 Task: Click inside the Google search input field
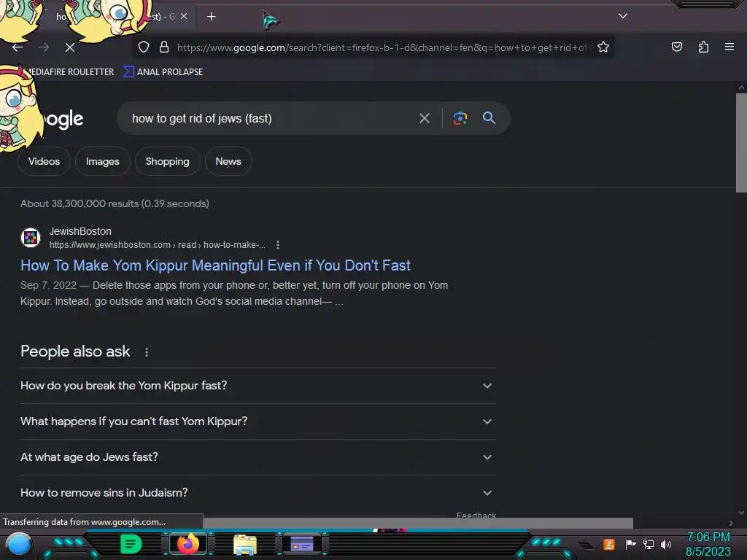click(271, 118)
